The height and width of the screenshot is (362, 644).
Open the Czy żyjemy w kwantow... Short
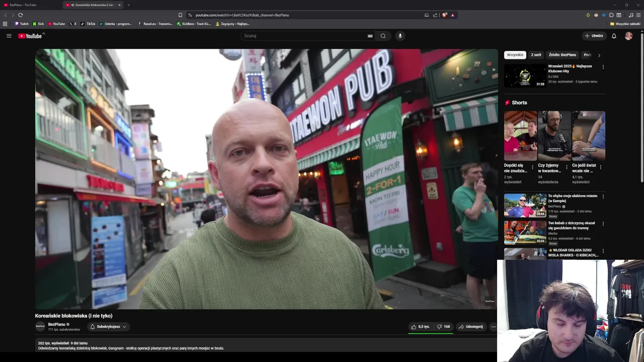pos(554,136)
